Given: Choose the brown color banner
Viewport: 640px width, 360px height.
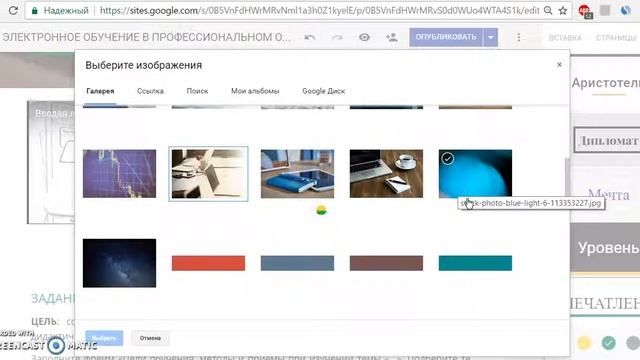Looking at the screenshot, I should pyautogui.click(x=386, y=263).
